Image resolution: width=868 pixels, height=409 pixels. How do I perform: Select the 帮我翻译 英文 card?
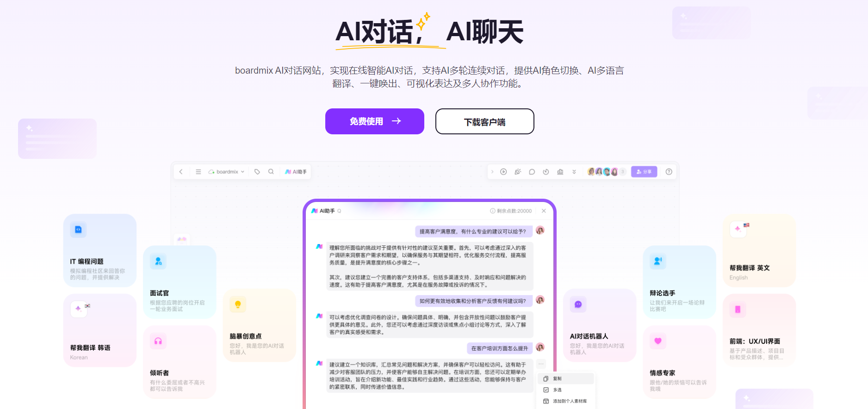coord(759,250)
